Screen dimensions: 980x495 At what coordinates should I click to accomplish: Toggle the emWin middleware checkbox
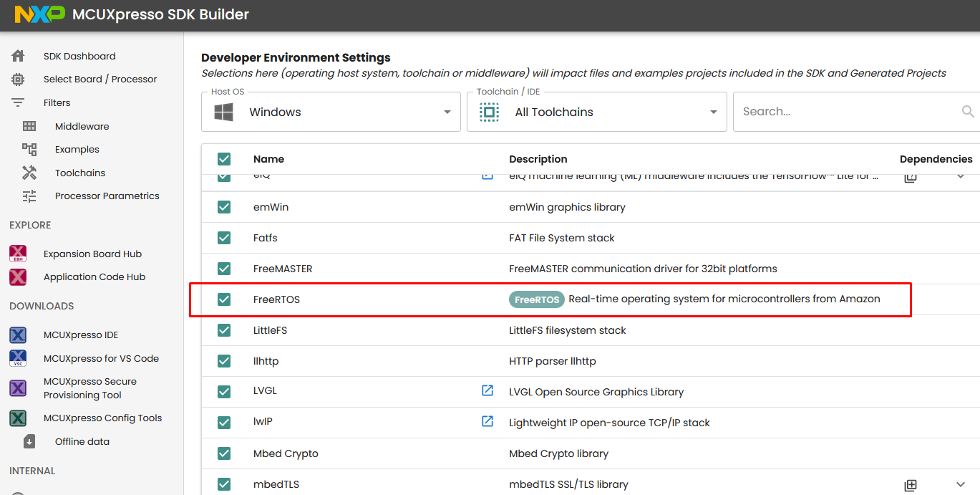(x=224, y=207)
